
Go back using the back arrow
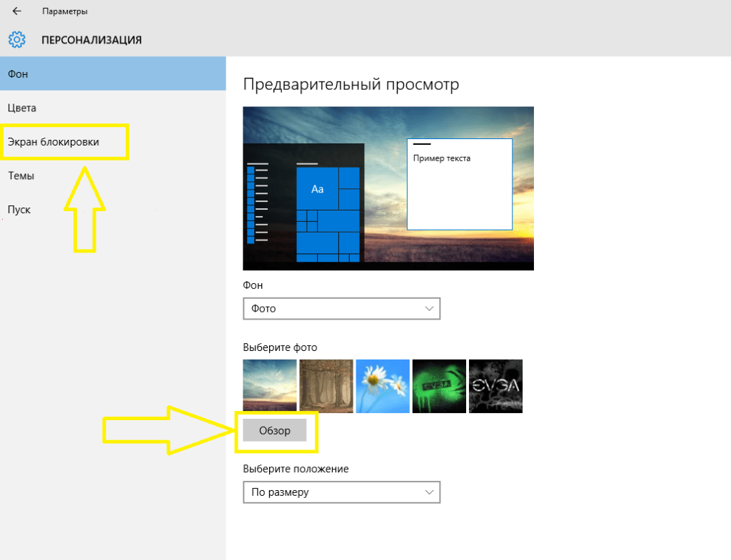[x=17, y=11]
